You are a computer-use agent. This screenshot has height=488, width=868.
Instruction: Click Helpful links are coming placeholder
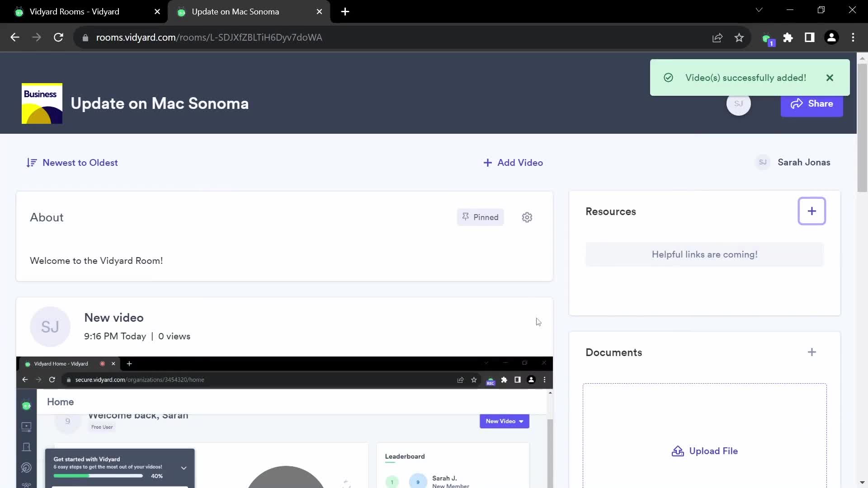coord(704,254)
